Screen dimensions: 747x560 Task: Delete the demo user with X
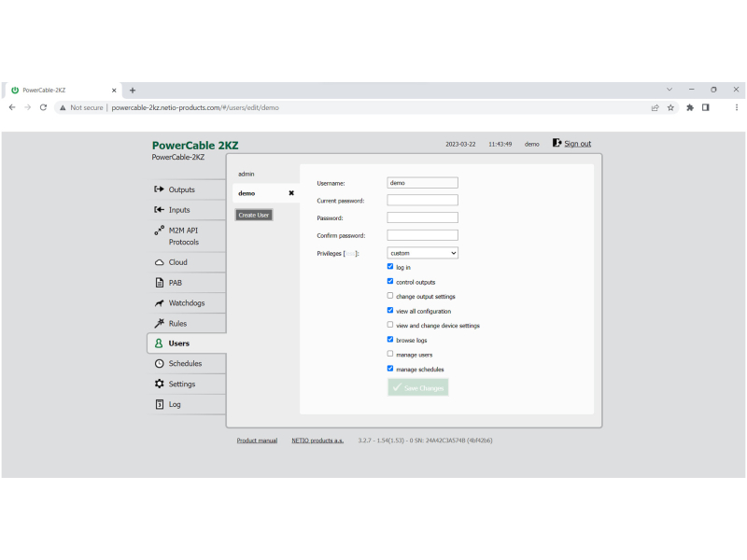(291, 193)
